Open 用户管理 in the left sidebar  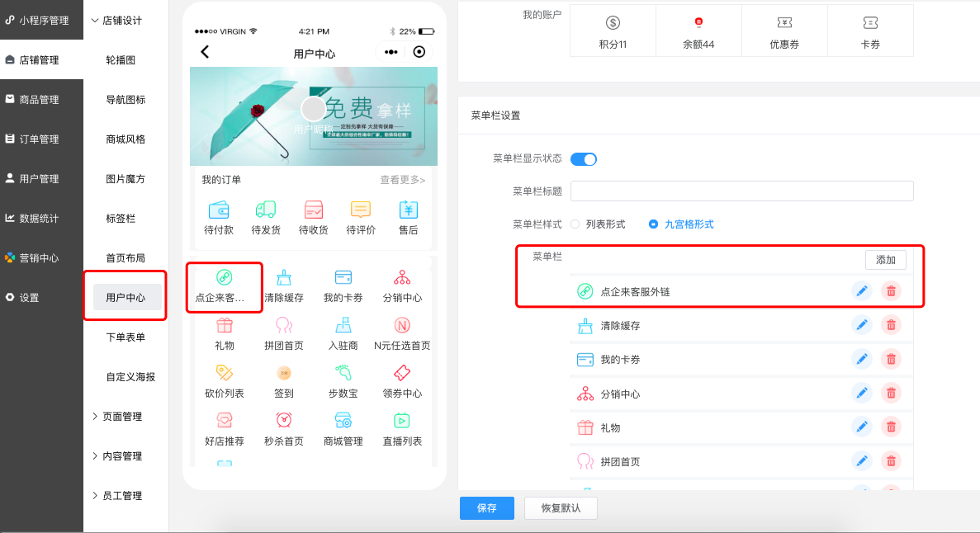pos(41,179)
